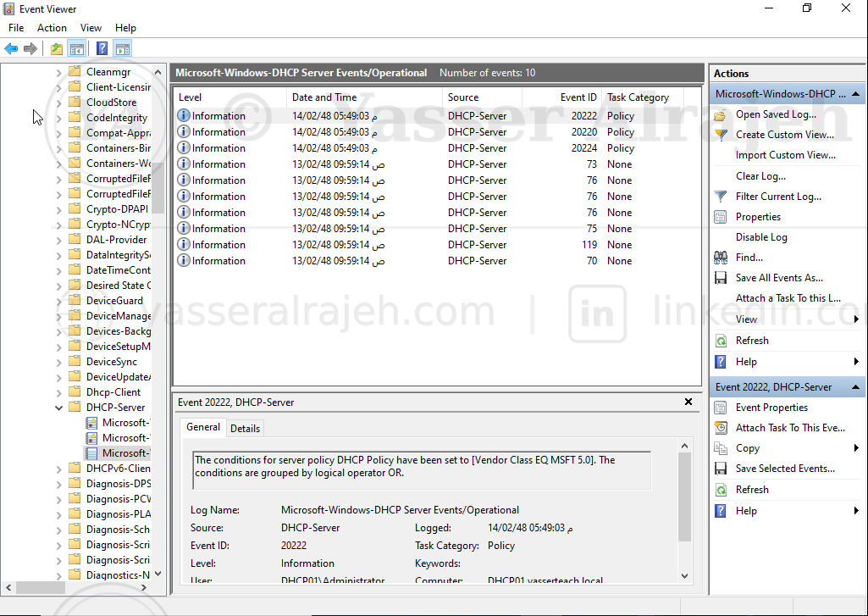Click the Copy icon in Actions pane
The height and width of the screenshot is (616, 868).
720,448
